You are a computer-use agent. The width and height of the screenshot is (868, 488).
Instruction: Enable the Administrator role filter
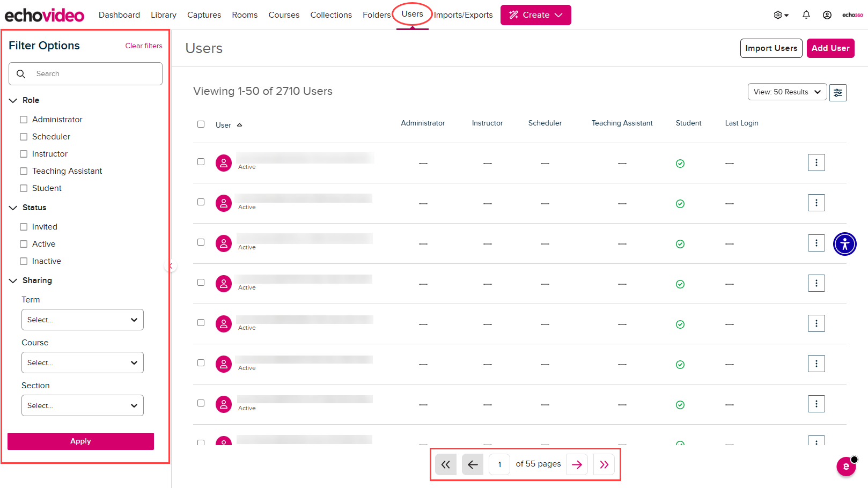(24, 119)
